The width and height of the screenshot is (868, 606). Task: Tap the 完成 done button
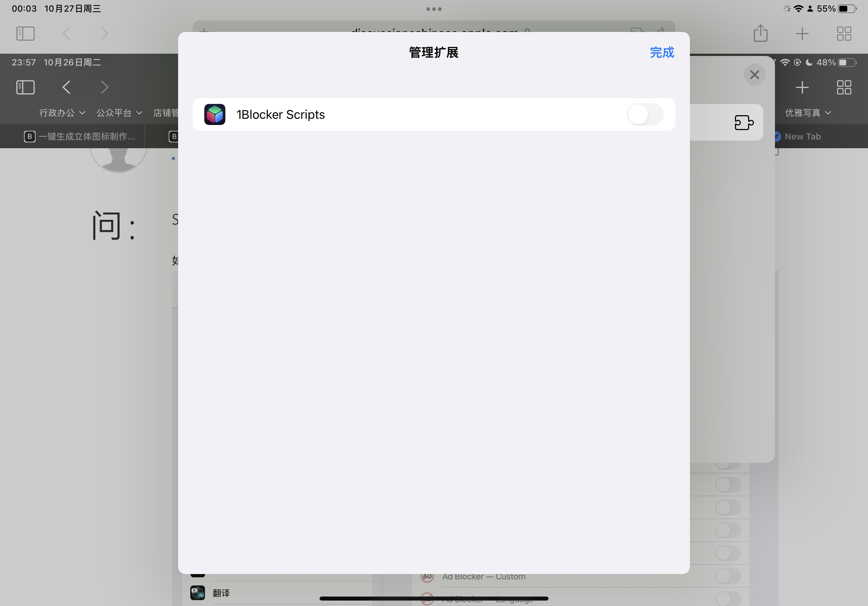tap(662, 53)
